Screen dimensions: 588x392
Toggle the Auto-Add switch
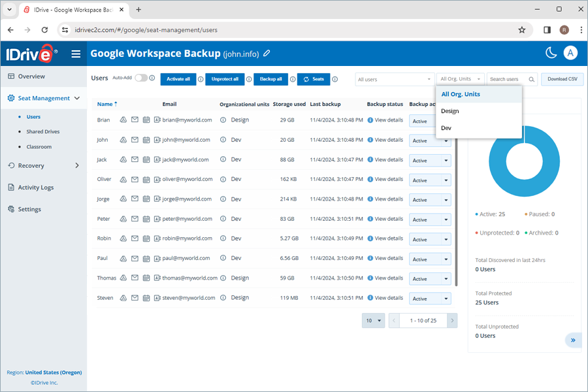pos(140,77)
